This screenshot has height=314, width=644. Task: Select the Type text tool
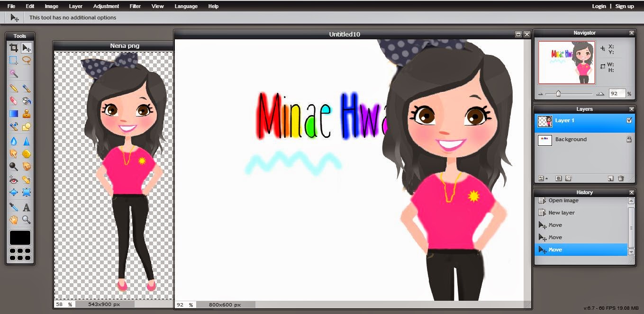27,207
